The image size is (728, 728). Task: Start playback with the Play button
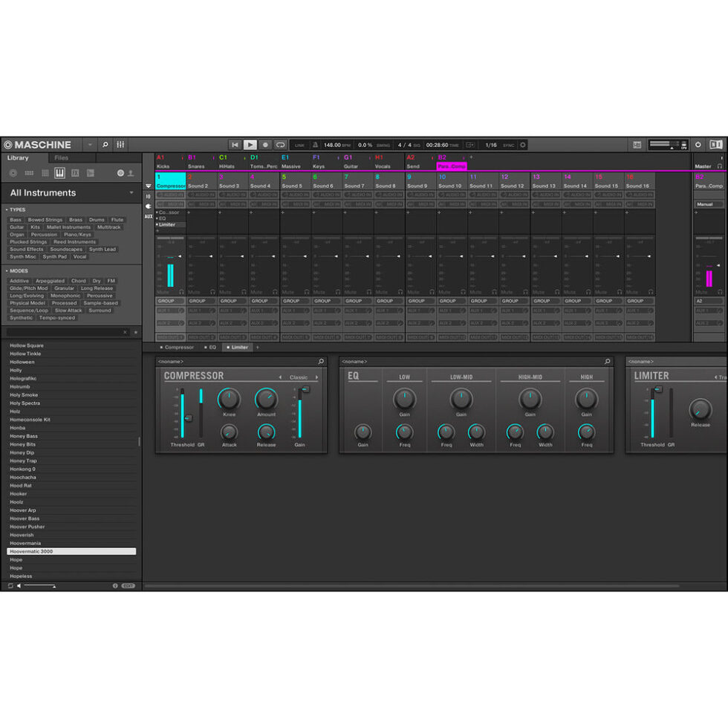(x=250, y=145)
